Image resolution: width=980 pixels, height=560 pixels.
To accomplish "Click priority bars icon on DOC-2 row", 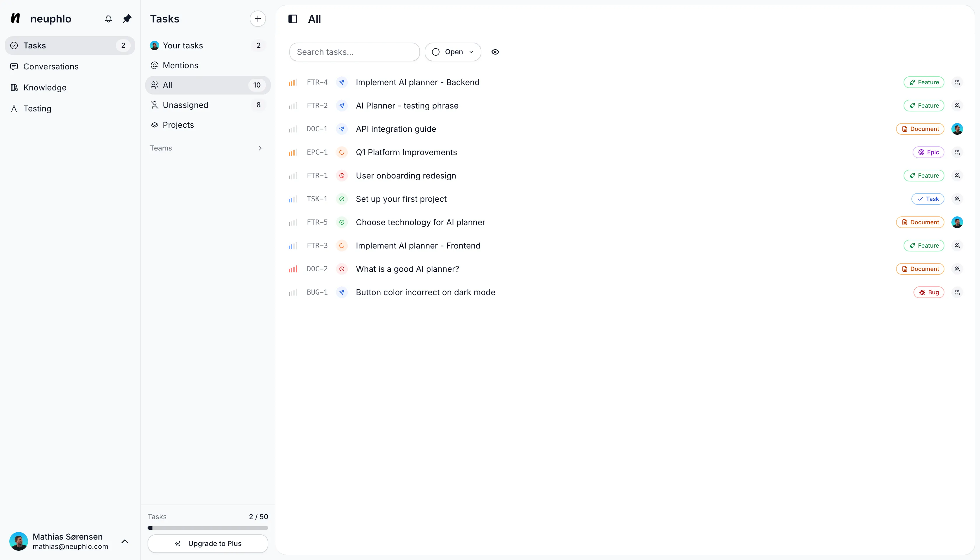I will click(x=293, y=269).
